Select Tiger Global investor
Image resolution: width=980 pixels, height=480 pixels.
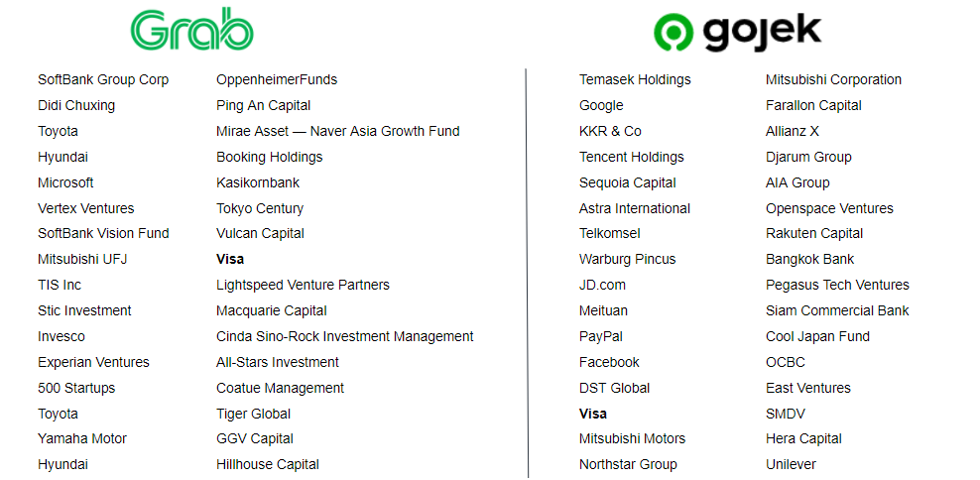tap(254, 414)
